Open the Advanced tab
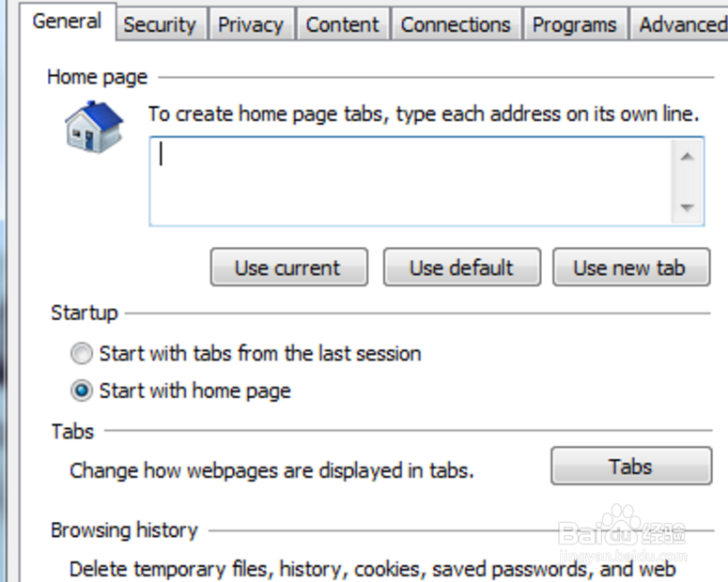Image resolution: width=728 pixels, height=582 pixels. pos(682,24)
